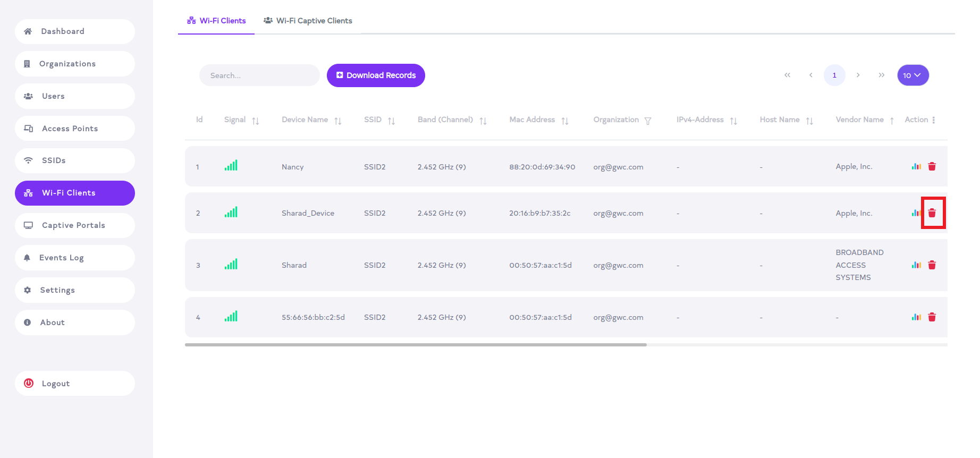Image resolution: width=980 pixels, height=458 pixels.
Task: Delete the 55:66:56:bb:c2:5d device row
Action: (932, 317)
